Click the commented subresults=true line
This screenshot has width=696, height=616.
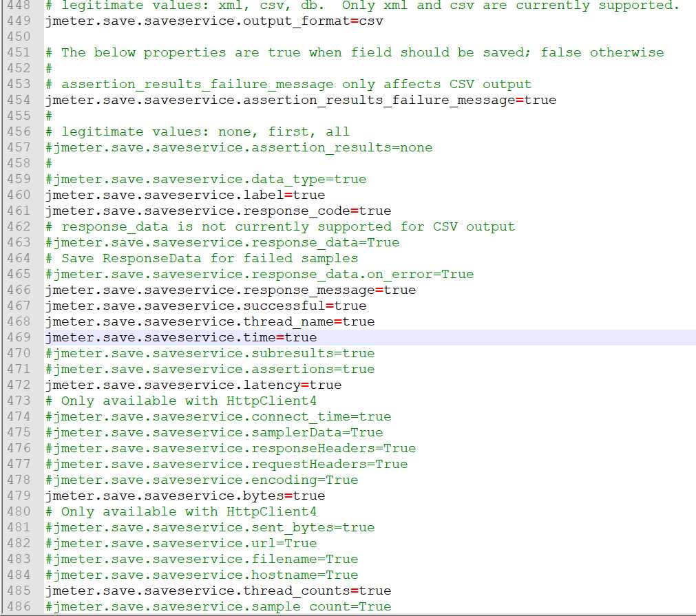(x=210, y=353)
